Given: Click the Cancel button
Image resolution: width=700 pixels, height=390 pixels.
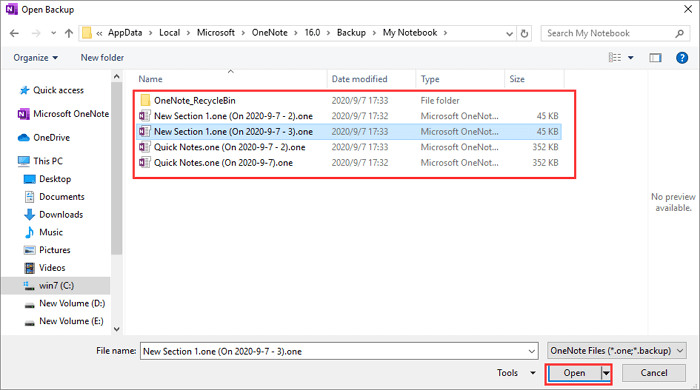Looking at the screenshot, I should 654,373.
